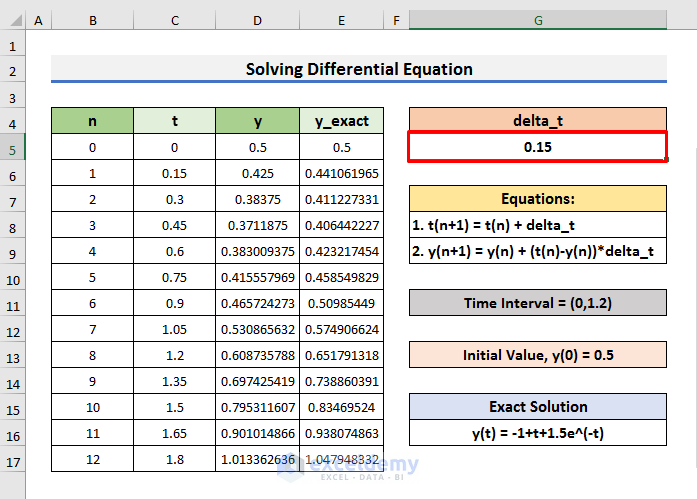This screenshot has height=499, width=697.
Task: Click the 'Solving Differential Equation' title cell
Action: (x=359, y=69)
